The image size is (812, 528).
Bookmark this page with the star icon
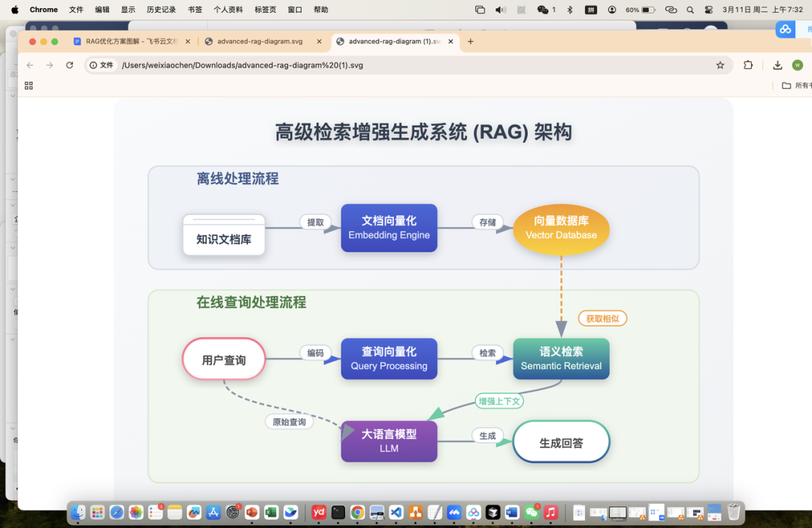coord(720,65)
